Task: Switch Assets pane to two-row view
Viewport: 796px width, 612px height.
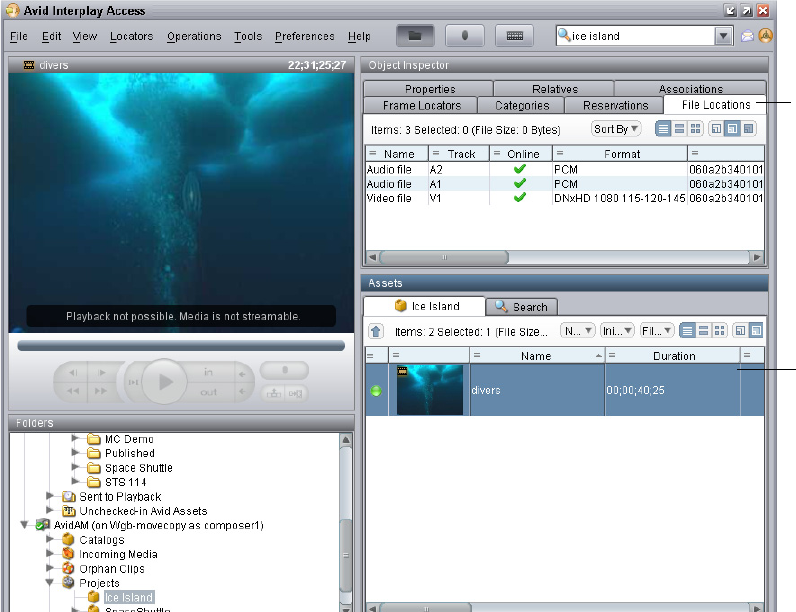Action: [703, 331]
